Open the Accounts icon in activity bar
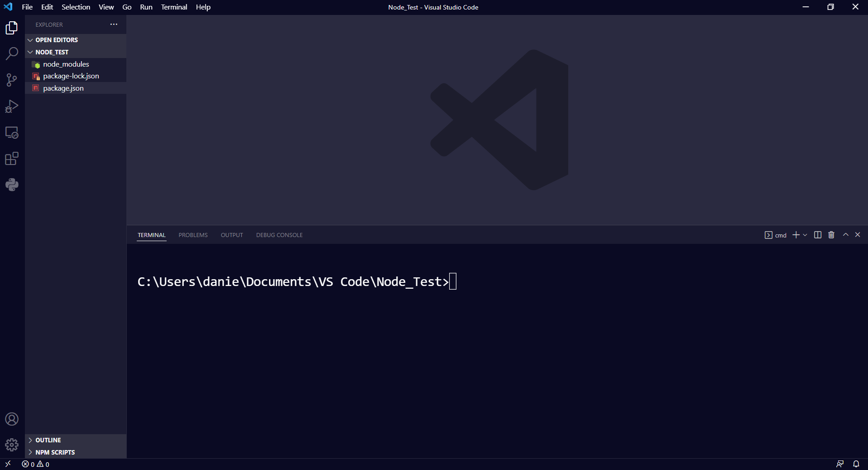Screen dimensions: 868x470 tap(12, 419)
